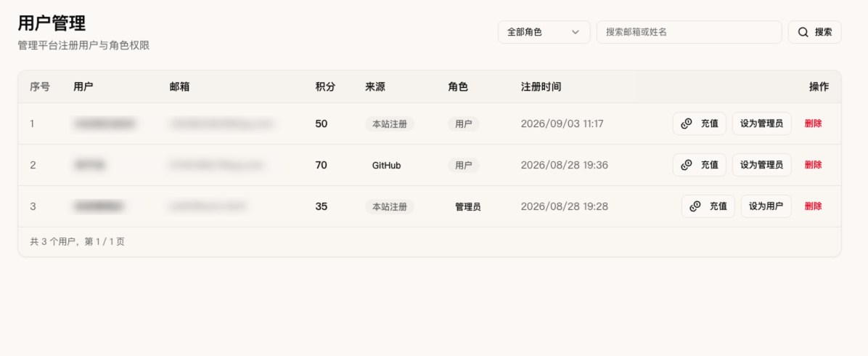Click the coin icon in row 2's 充值 button
The height and width of the screenshot is (356, 868).
[687, 165]
